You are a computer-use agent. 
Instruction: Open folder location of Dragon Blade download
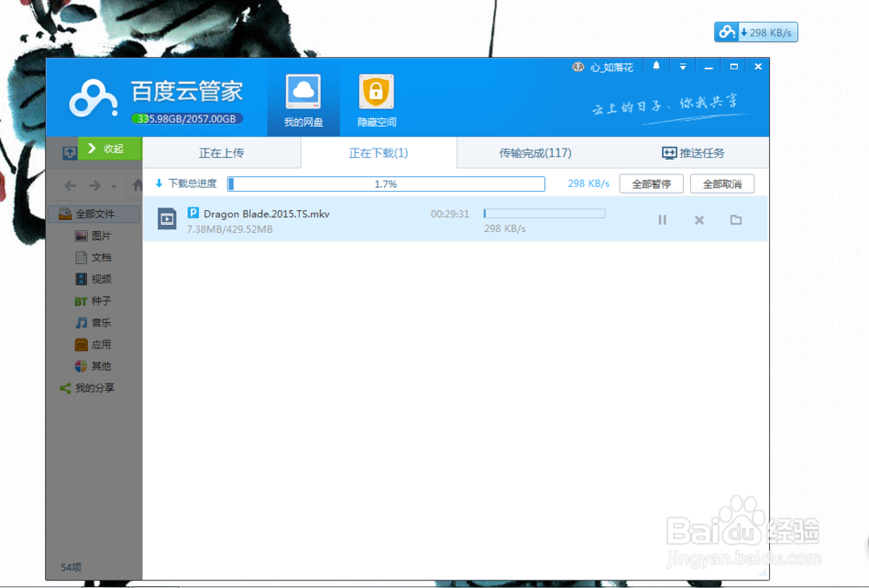(735, 220)
